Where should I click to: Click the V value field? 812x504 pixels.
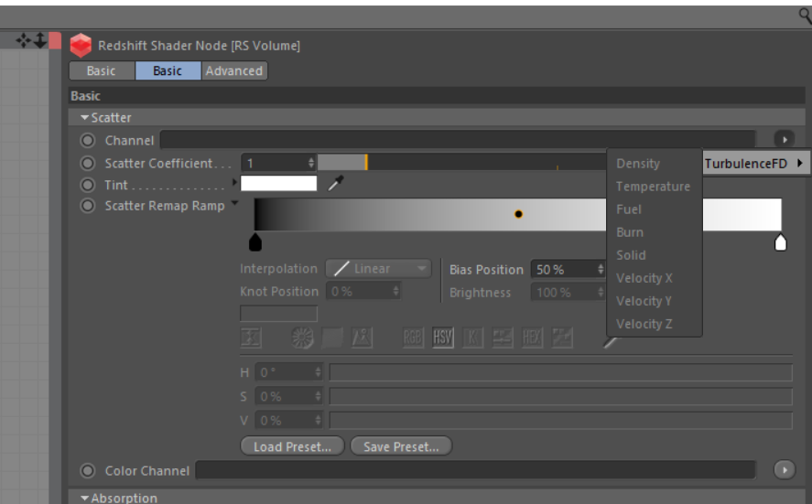[x=288, y=420]
